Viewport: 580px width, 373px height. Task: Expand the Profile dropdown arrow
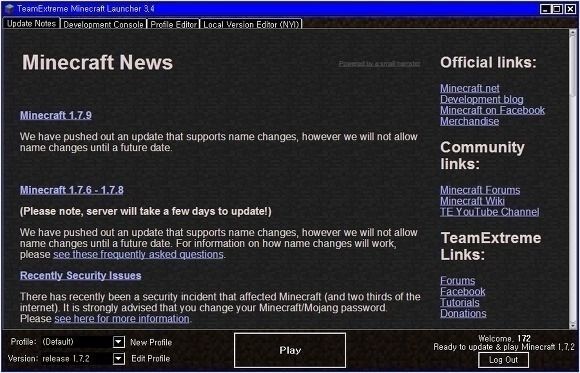tap(119, 342)
